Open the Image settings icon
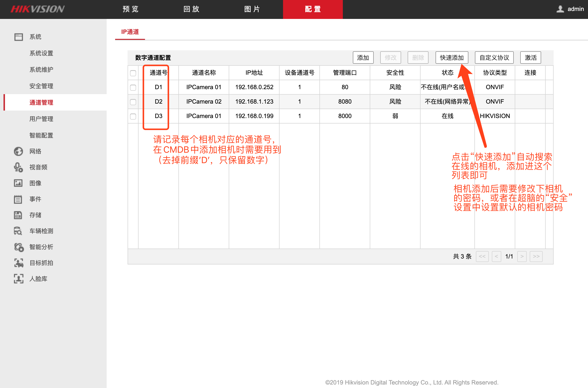 18,183
